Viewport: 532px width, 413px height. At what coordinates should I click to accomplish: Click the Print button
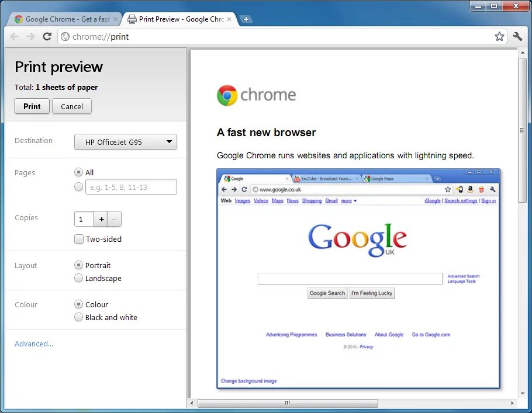coord(32,106)
